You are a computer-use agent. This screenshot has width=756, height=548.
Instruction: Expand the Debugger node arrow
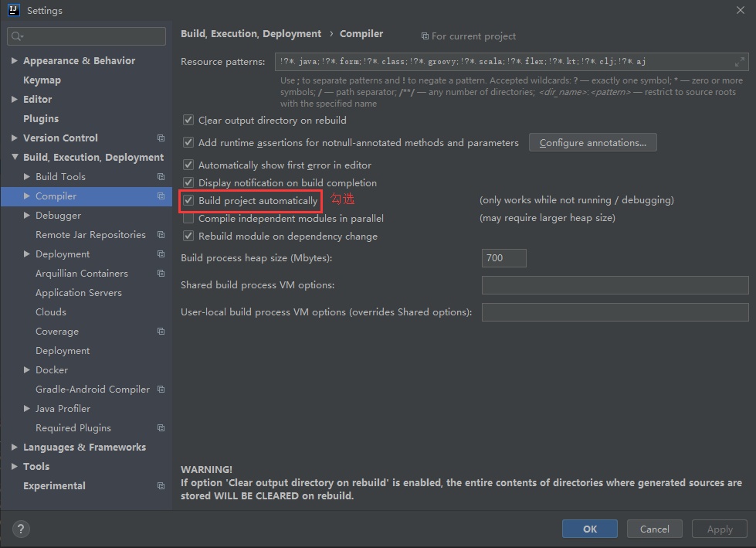27,215
